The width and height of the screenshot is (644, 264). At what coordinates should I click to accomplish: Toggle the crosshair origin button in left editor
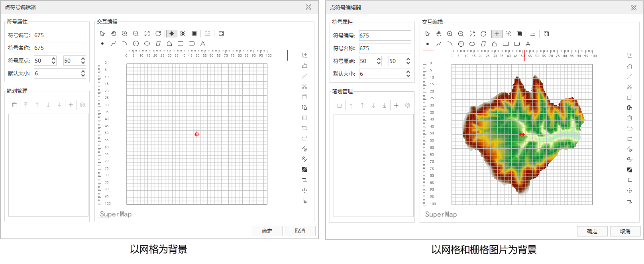tap(172, 33)
